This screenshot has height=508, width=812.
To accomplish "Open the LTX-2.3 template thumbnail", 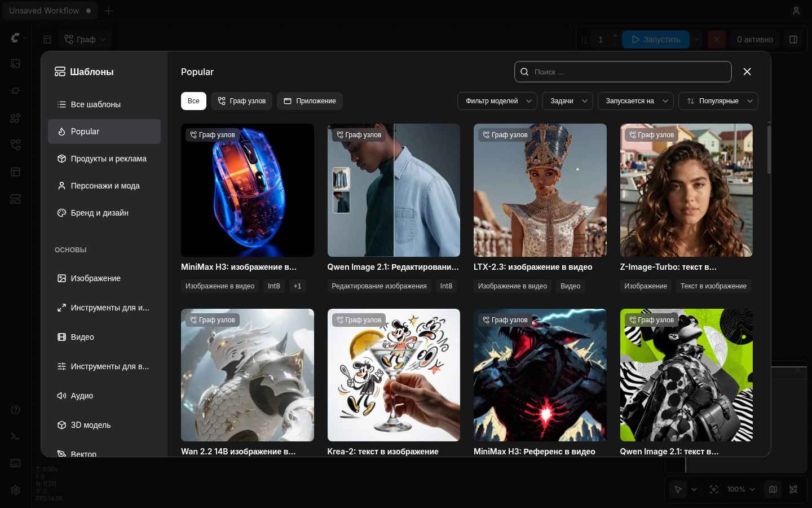I will (x=540, y=190).
